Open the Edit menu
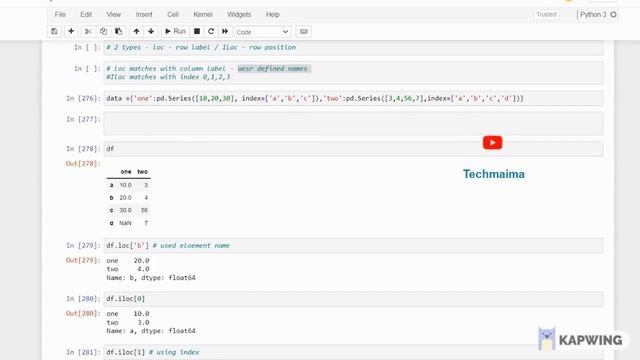This screenshot has height=360, width=640. tap(86, 14)
